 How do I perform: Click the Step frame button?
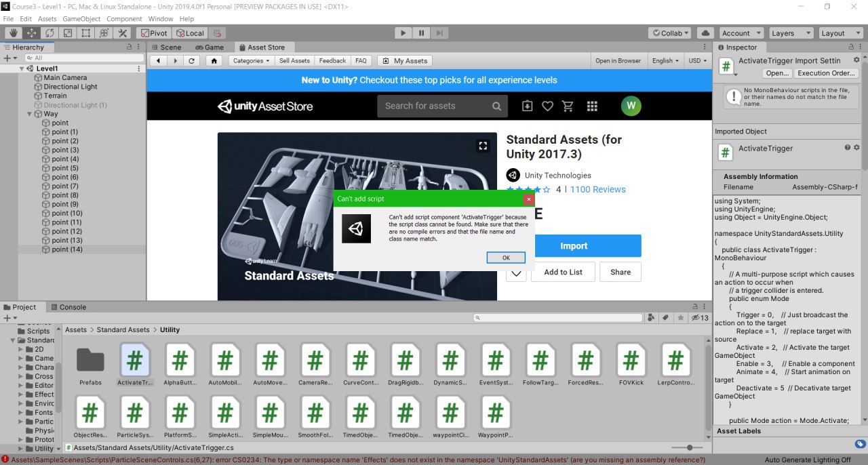click(440, 33)
